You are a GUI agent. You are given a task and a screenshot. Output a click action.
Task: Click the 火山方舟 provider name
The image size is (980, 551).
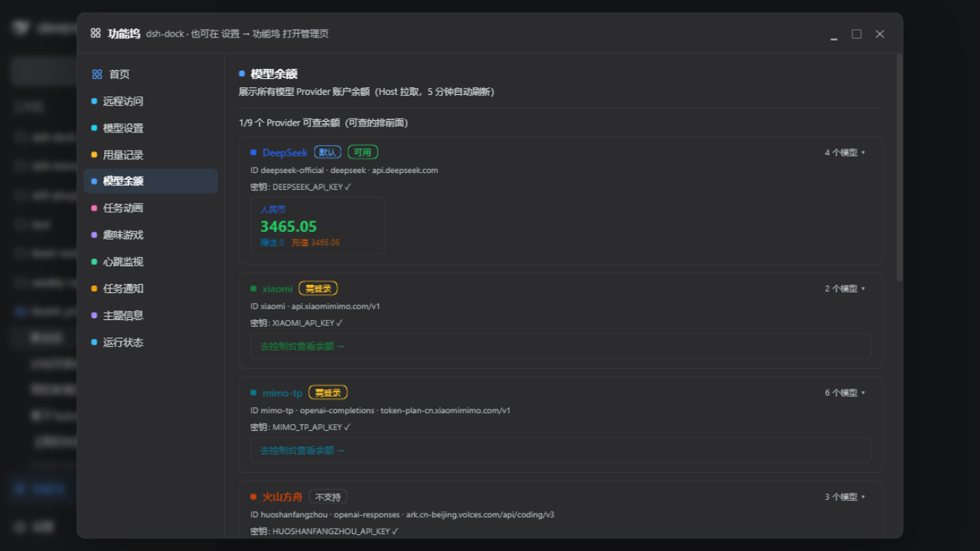(x=283, y=497)
